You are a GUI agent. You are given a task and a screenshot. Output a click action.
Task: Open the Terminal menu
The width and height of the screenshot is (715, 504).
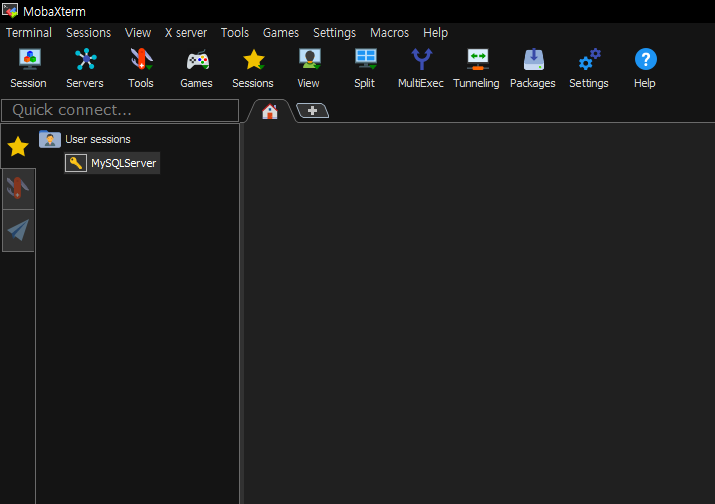click(x=29, y=33)
